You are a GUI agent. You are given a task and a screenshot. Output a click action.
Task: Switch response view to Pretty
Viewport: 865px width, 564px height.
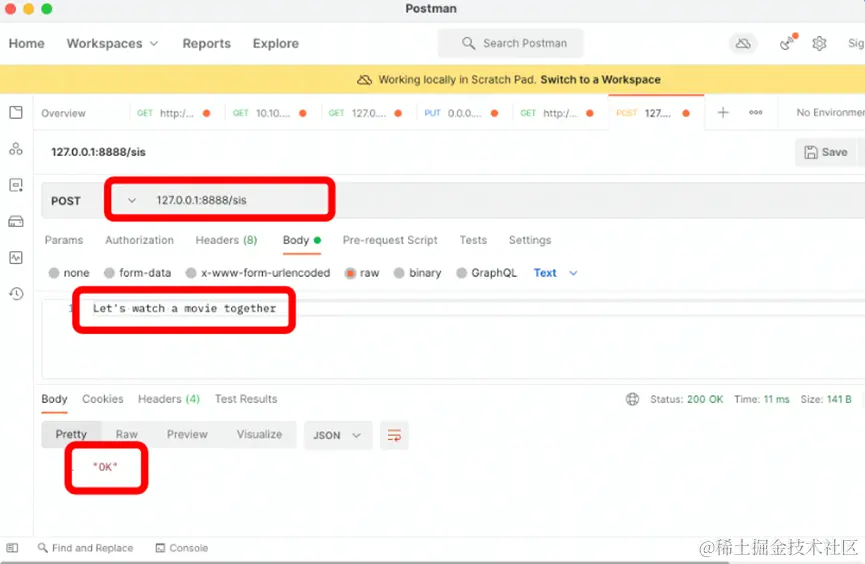[x=71, y=434]
